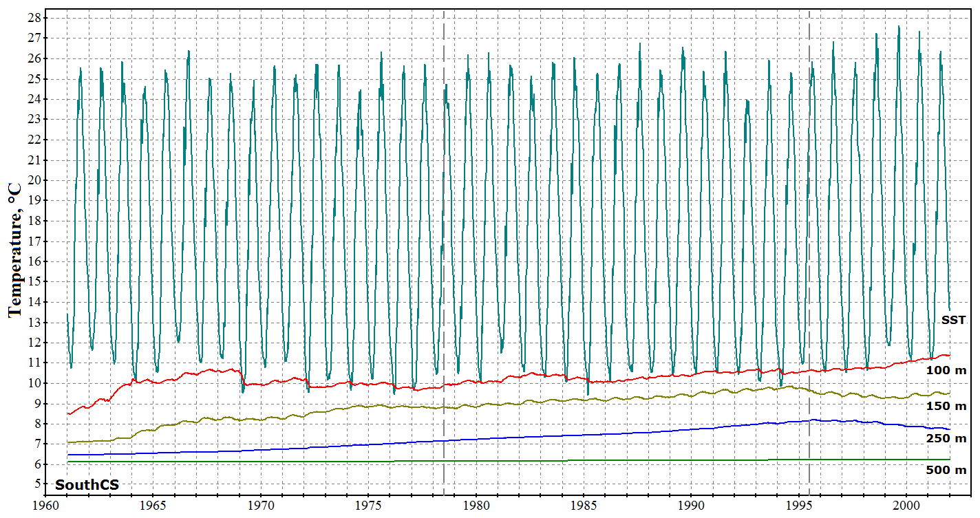Viewport: 980px width, 518px height.
Task: Click the 1980 x-axis tick label
Action: (476, 506)
